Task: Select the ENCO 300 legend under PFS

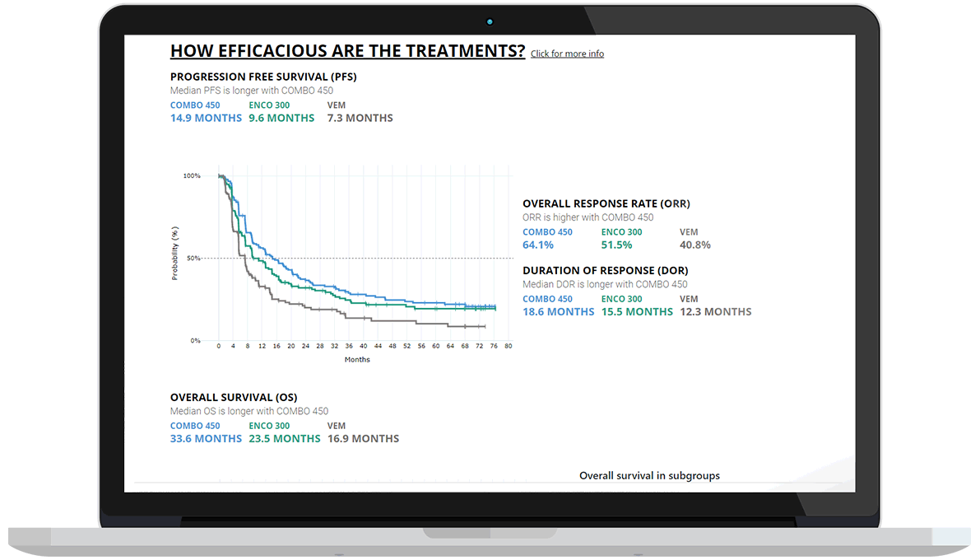Action: (x=269, y=105)
